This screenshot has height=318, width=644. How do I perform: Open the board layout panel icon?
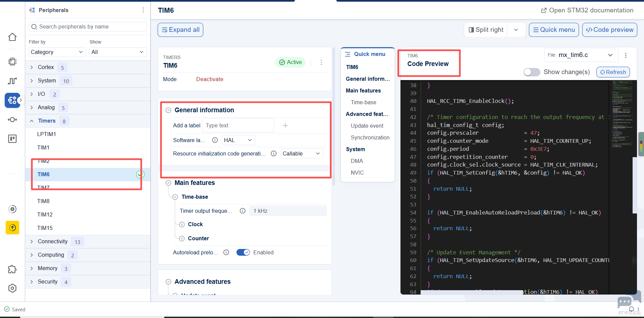coord(12,139)
